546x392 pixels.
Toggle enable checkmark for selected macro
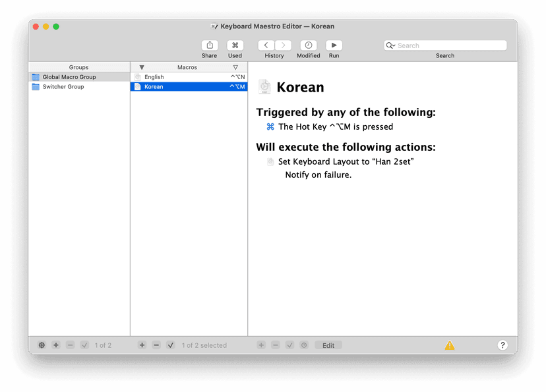click(x=171, y=345)
